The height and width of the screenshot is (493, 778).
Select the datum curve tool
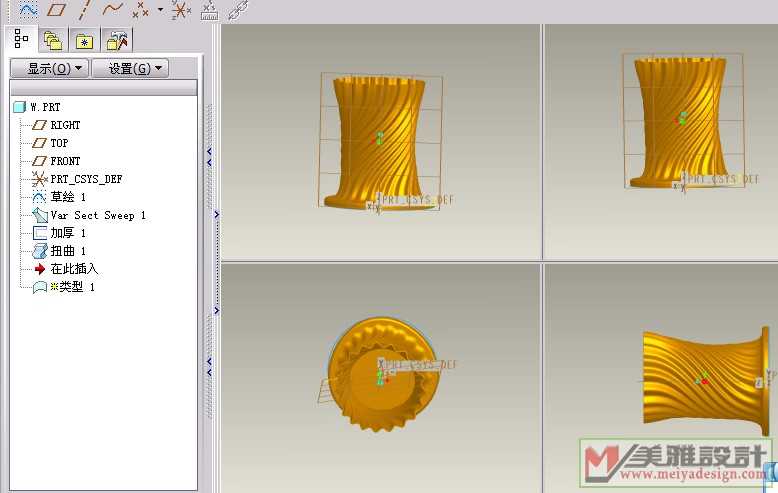pos(113,9)
